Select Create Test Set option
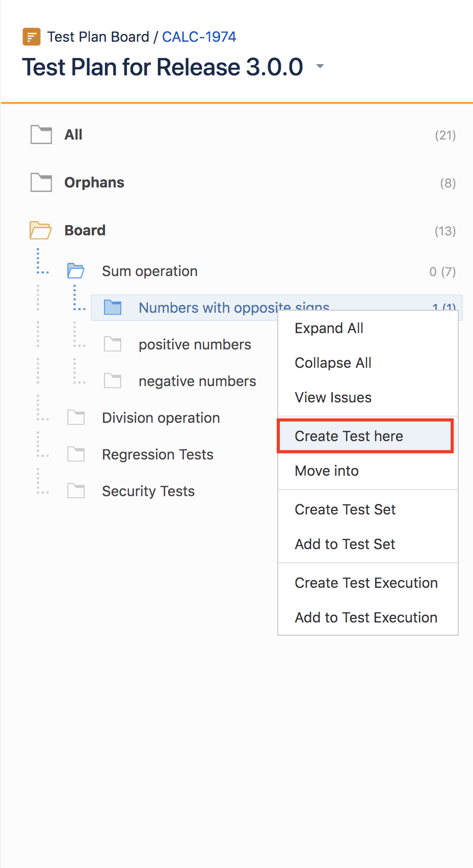Image resolution: width=473 pixels, height=868 pixels. (x=345, y=509)
